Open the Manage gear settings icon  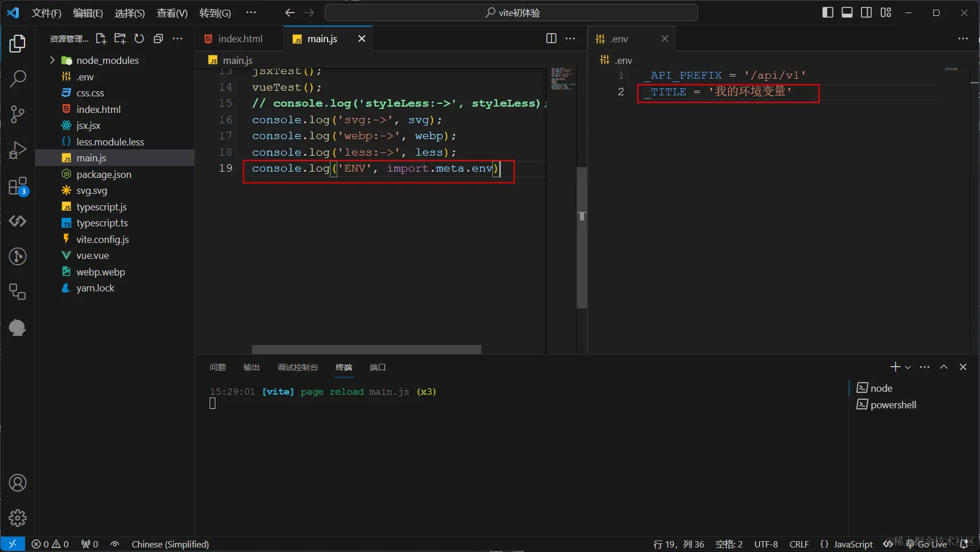pyautogui.click(x=18, y=518)
